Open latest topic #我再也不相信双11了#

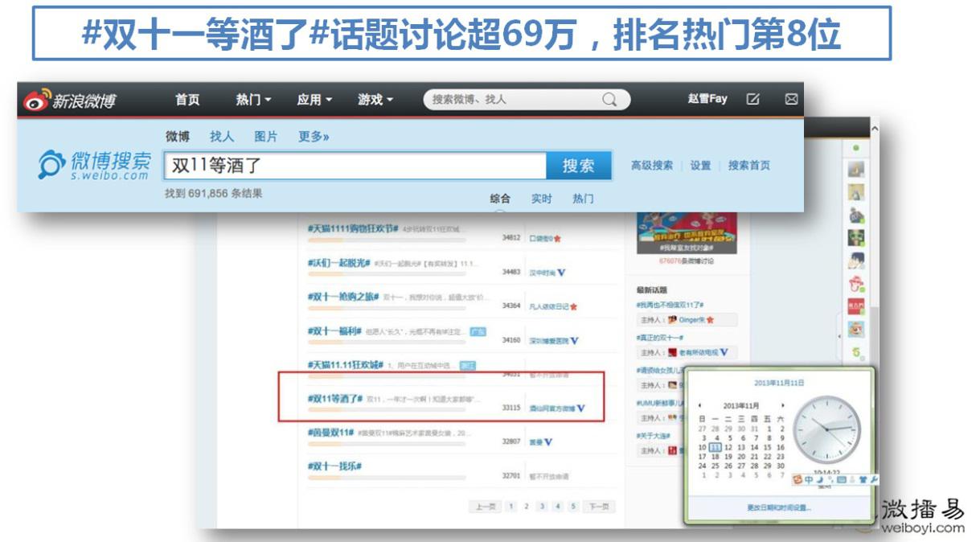click(x=670, y=306)
